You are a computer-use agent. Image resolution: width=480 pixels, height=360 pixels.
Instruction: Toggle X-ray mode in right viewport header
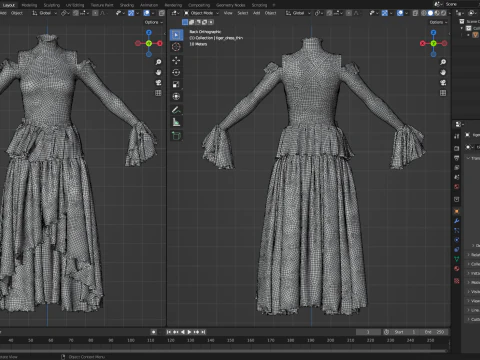pyautogui.click(x=415, y=13)
